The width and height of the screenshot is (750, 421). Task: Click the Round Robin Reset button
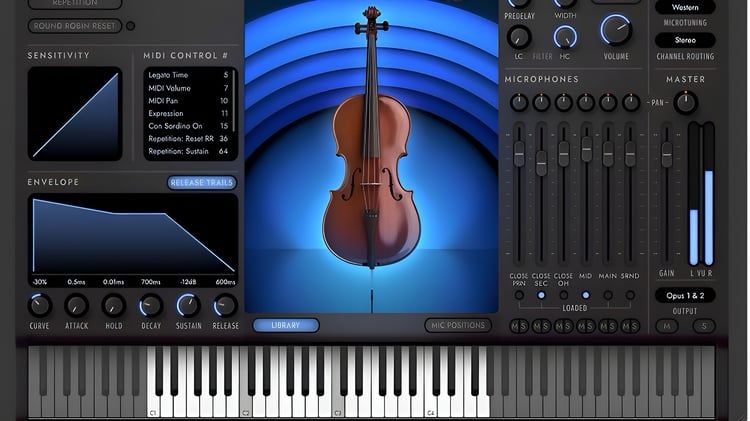[x=75, y=26]
